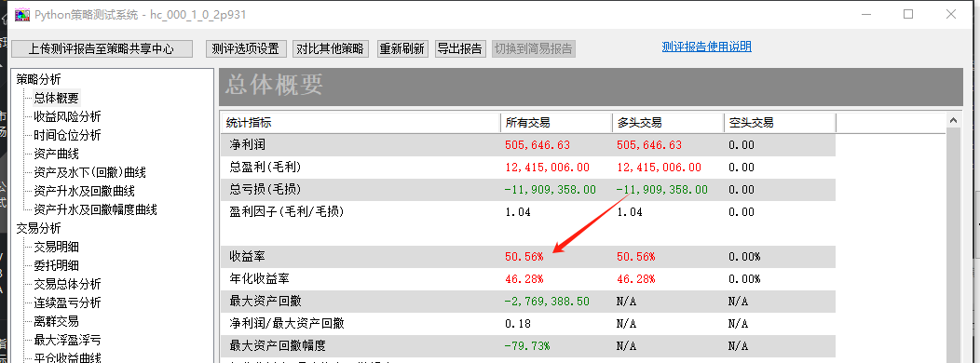Click the table scrollbar up arrow

click(954, 121)
